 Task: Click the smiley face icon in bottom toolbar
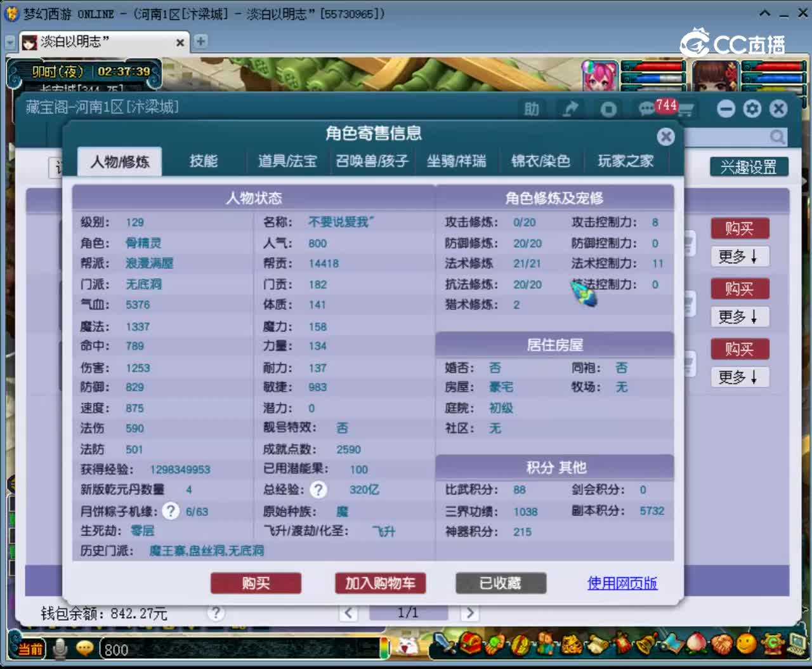pos(746,644)
